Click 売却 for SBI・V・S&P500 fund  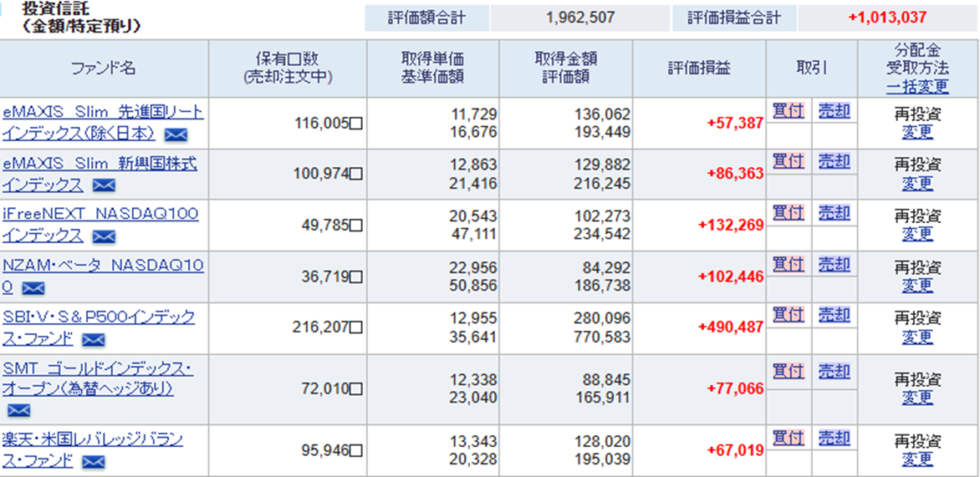[834, 315]
